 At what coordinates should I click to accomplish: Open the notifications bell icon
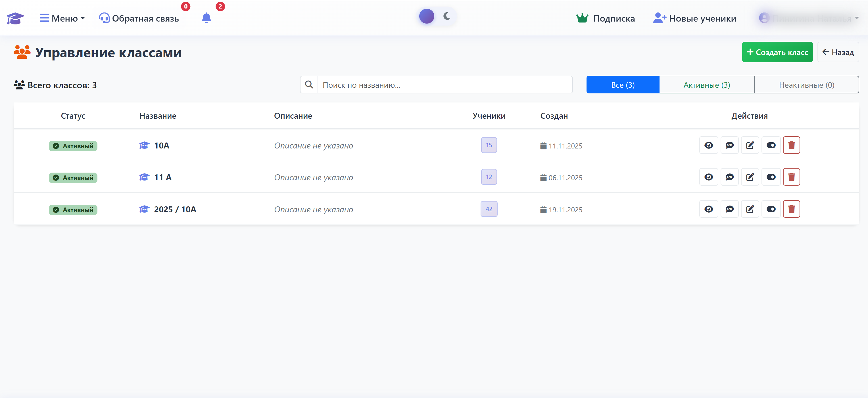click(206, 18)
